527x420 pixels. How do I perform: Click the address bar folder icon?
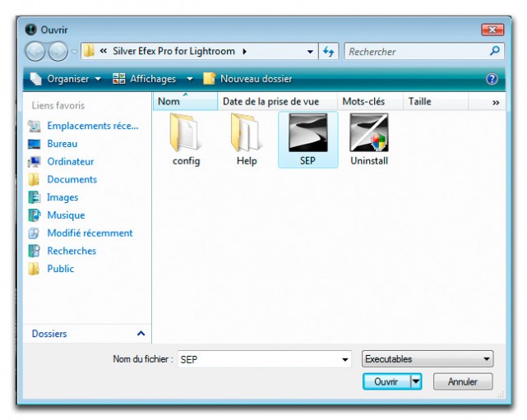(x=89, y=51)
